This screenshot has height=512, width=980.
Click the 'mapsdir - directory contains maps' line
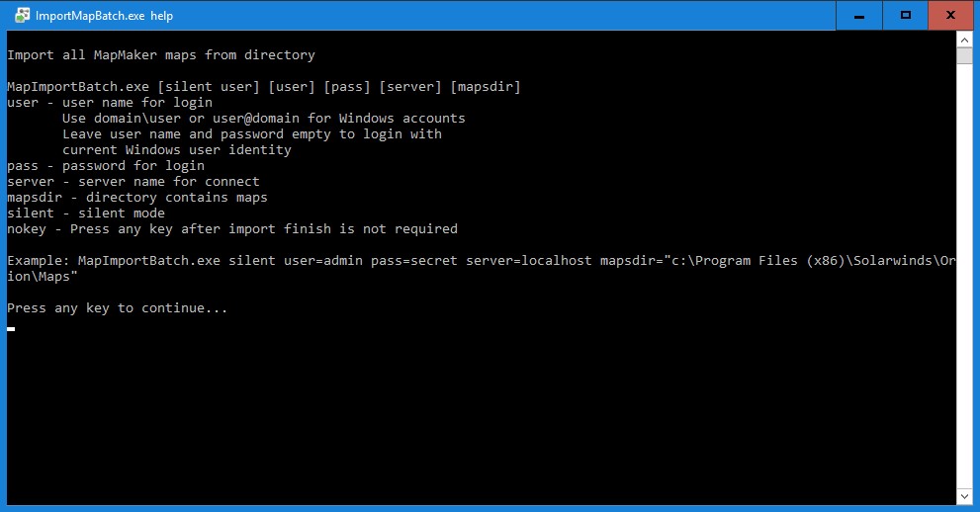136,198
